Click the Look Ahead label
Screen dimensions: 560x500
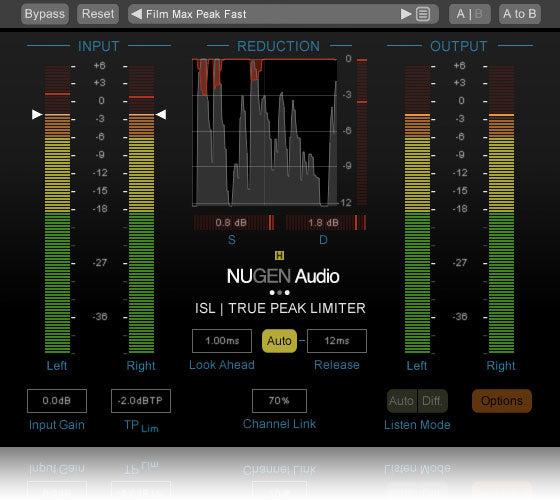coord(222,365)
